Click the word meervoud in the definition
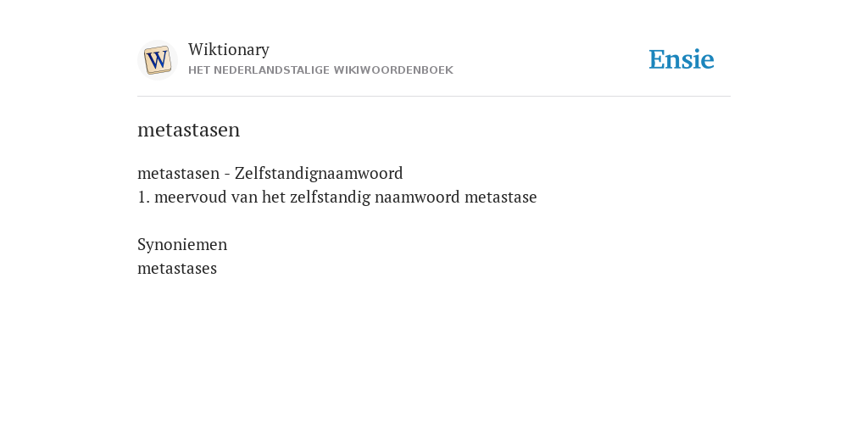868x434 pixels. pos(191,197)
